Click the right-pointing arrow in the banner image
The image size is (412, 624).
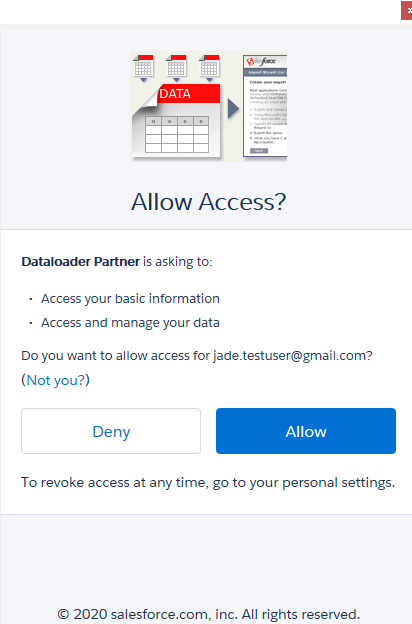[x=233, y=109]
